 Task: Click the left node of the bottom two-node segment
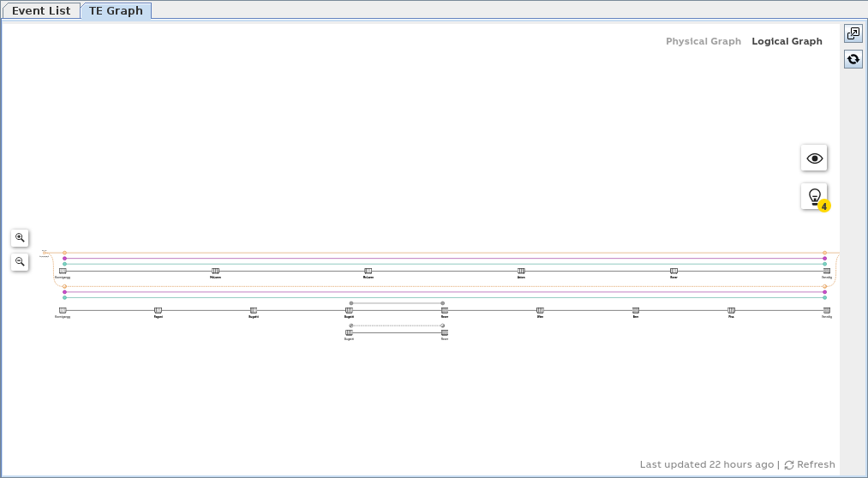[349, 332]
